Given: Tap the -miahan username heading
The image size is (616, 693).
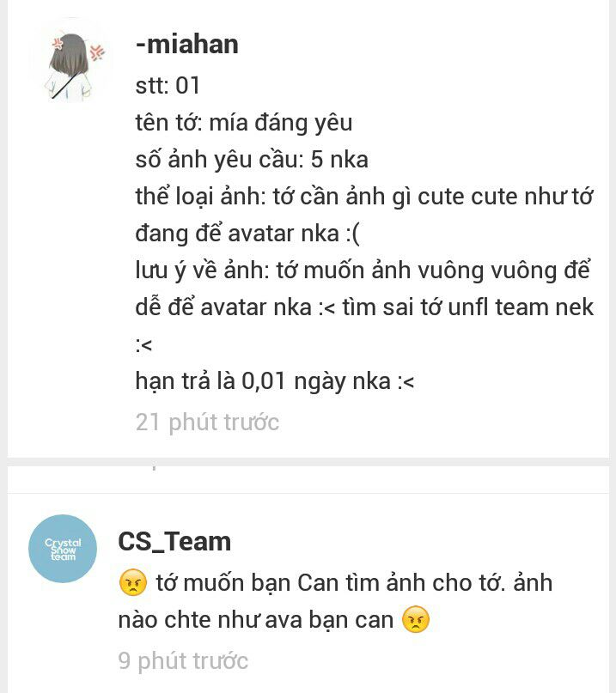Looking at the screenshot, I should [x=186, y=45].
